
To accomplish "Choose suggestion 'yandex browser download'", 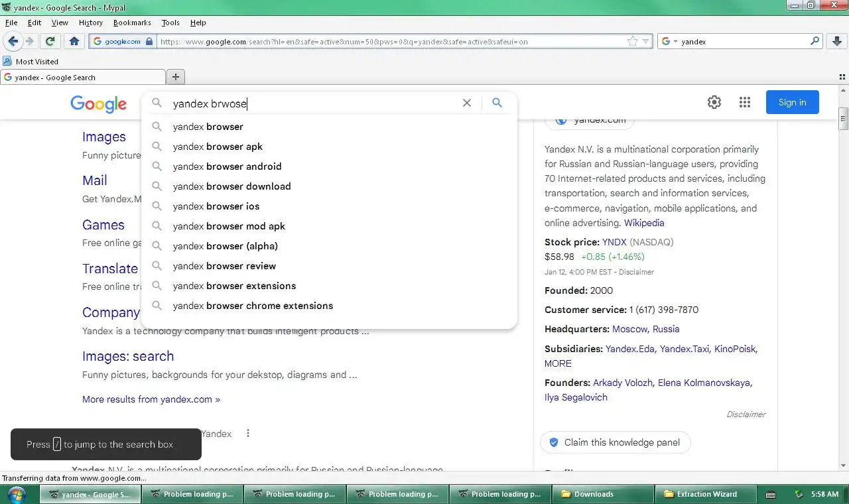I will [329, 186].
